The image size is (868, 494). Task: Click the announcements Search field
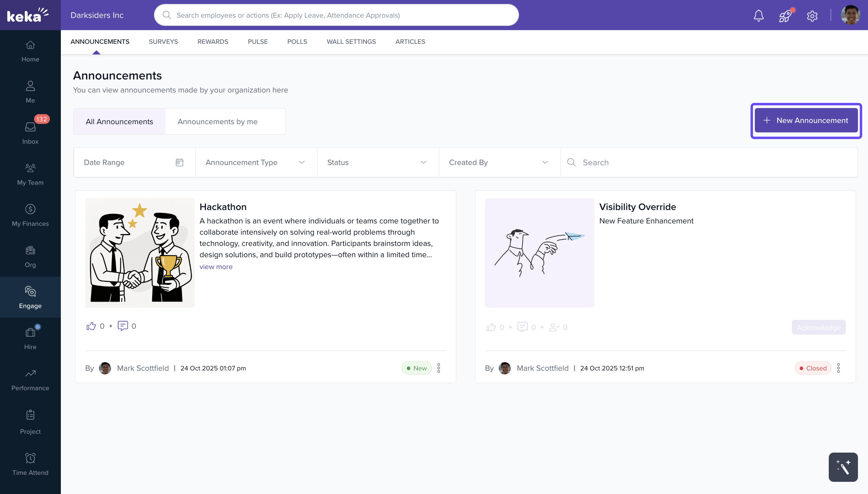712,163
